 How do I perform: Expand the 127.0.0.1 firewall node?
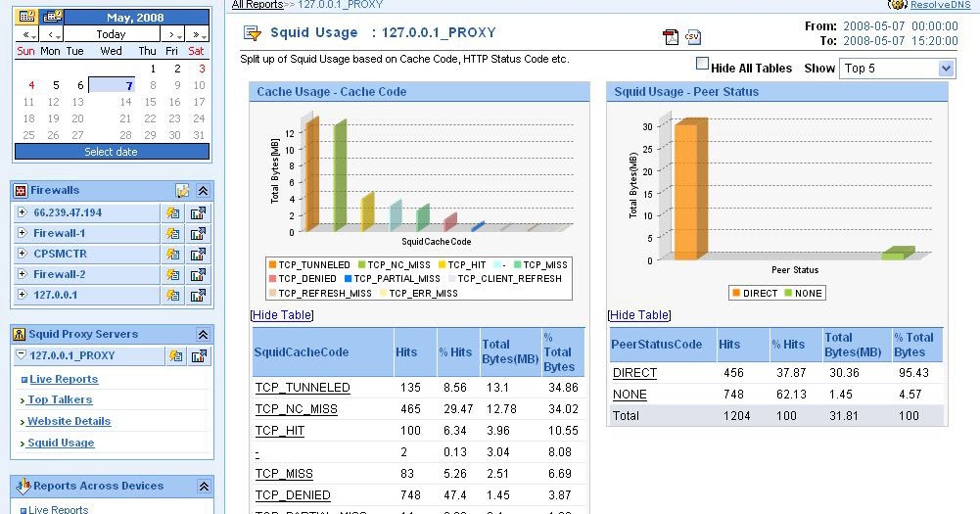click(22, 295)
